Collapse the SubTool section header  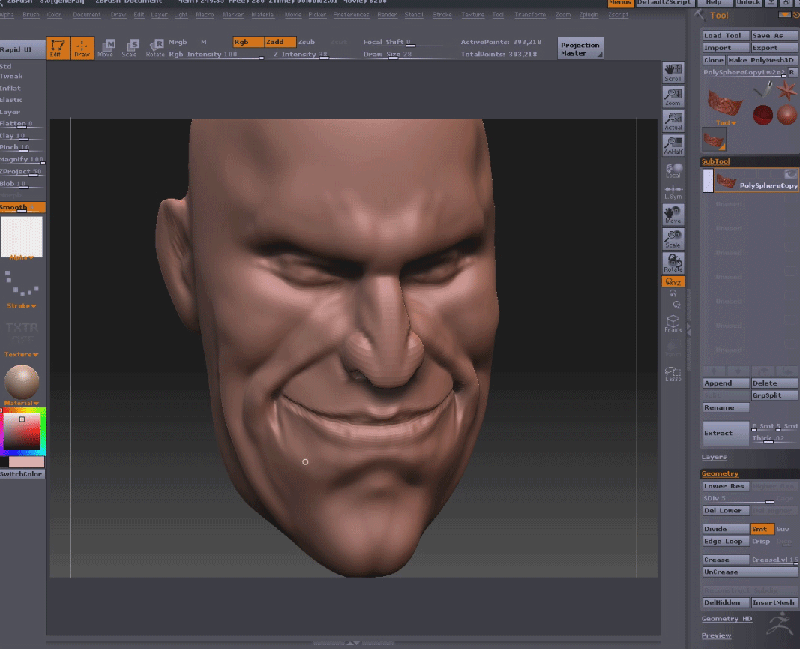coord(716,162)
